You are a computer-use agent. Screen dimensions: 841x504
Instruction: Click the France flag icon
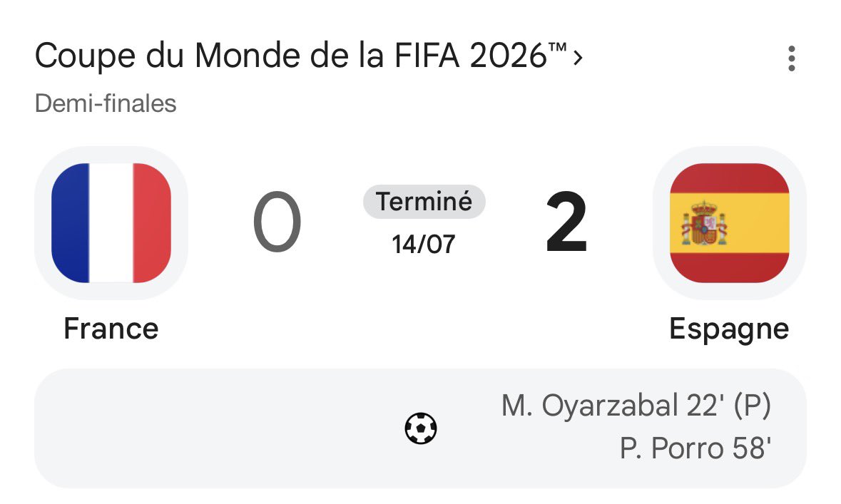point(111,222)
